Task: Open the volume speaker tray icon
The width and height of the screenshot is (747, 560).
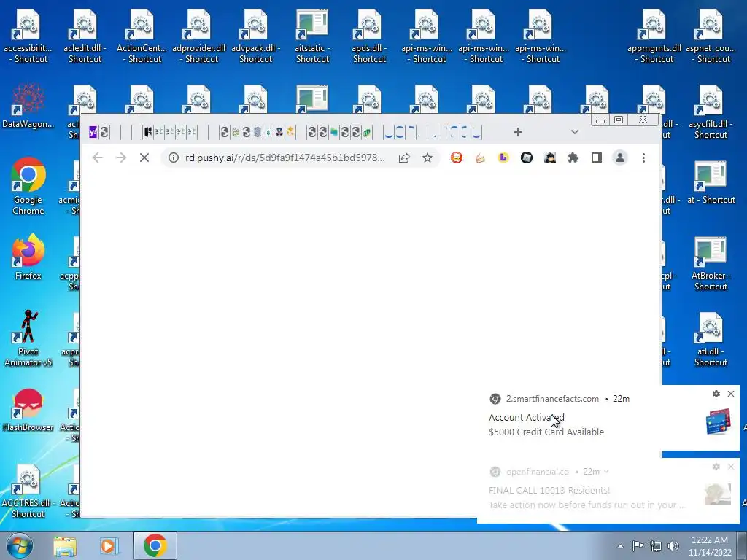Action: point(673,546)
